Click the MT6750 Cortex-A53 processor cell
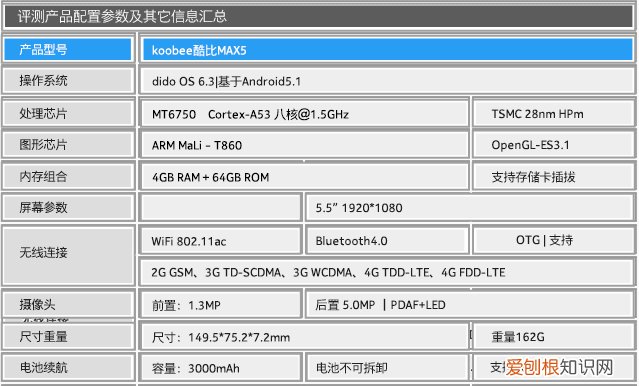 click(x=304, y=114)
